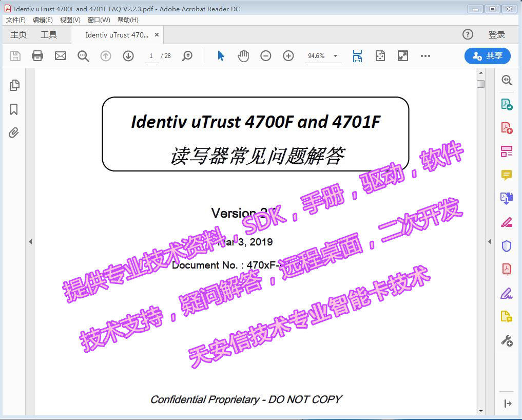
Task: Choose the arrow selection tool
Action: pos(221,56)
